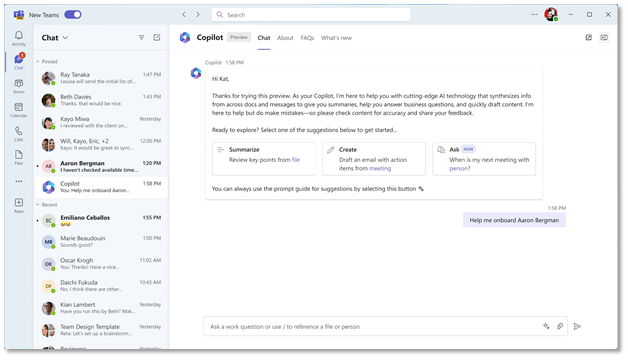This screenshot has width=628, height=360.
Task: Click the Search box at top
Action: point(311,14)
